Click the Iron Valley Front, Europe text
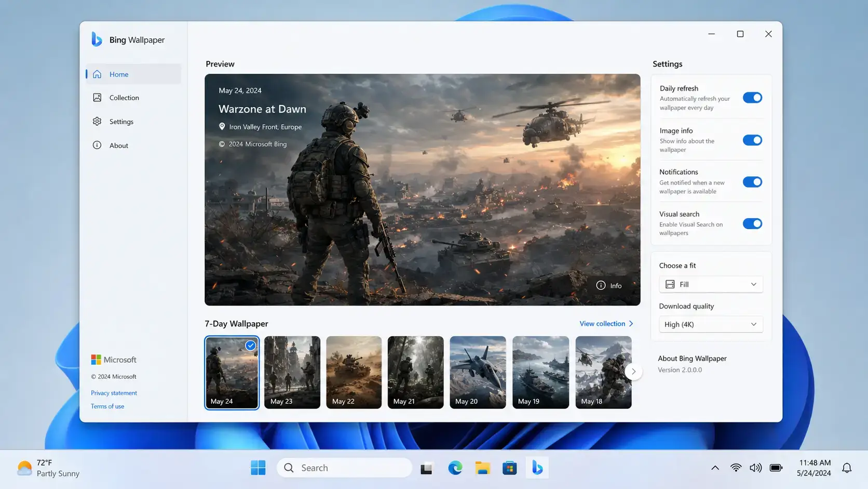The width and height of the screenshot is (868, 489). 265,127
